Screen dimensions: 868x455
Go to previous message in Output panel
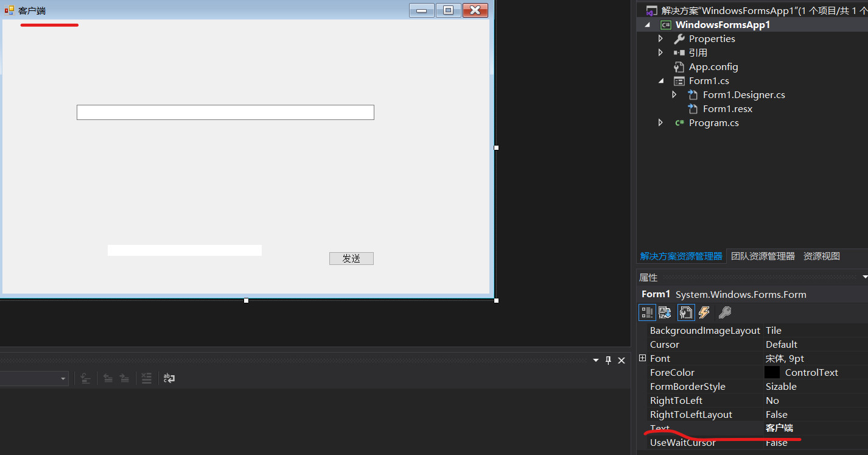[107, 378]
